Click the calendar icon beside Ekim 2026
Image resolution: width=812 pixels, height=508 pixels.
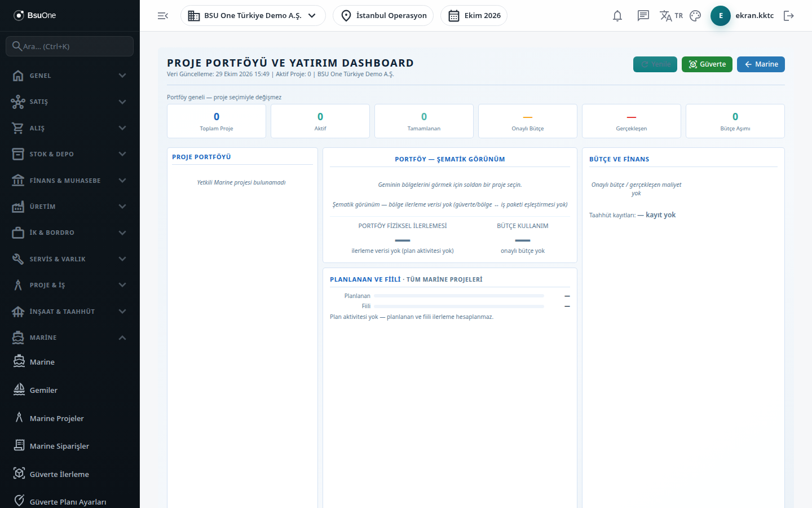tap(454, 16)
